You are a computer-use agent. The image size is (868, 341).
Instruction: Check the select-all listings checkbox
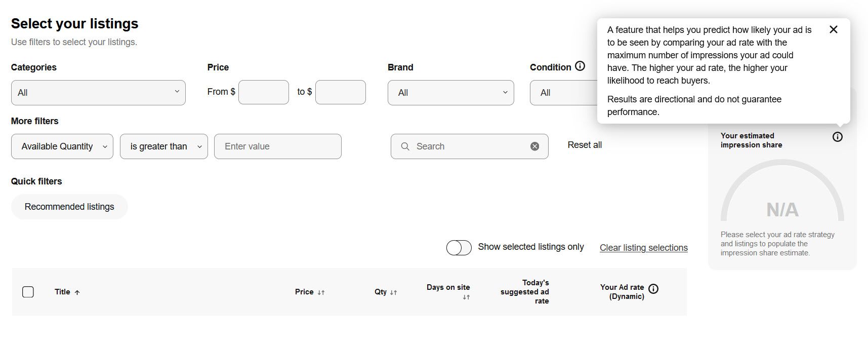pos(28,292)
